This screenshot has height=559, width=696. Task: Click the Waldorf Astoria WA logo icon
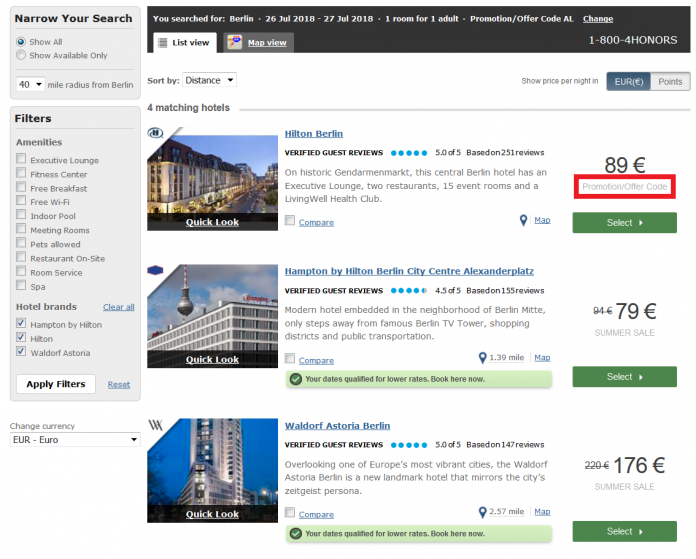click(x=155, y=425)
